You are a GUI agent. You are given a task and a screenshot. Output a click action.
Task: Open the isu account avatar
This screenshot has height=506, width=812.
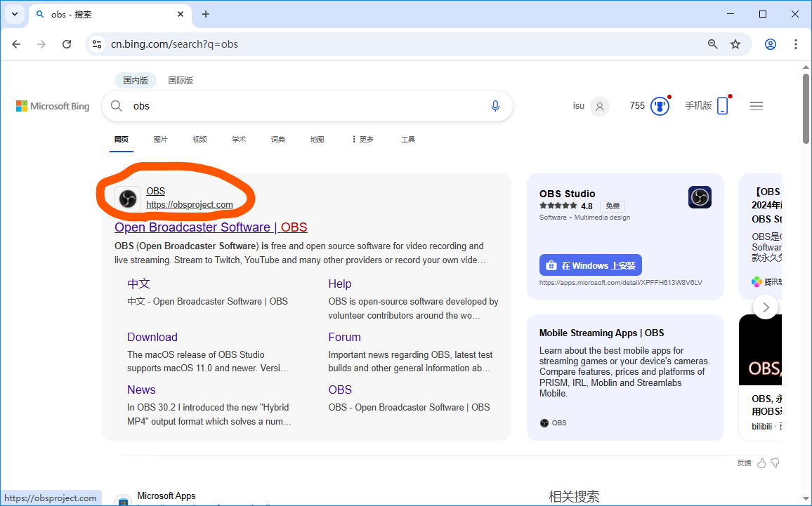(x=600, y=106)
